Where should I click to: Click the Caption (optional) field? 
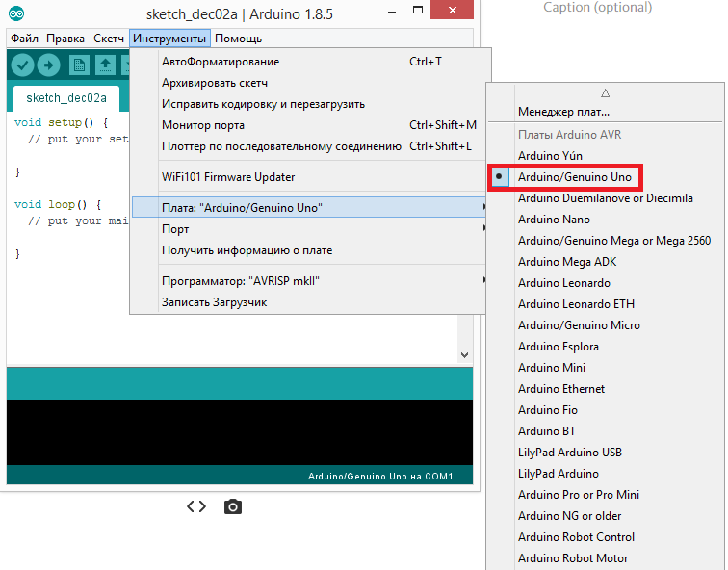[598, 8]
